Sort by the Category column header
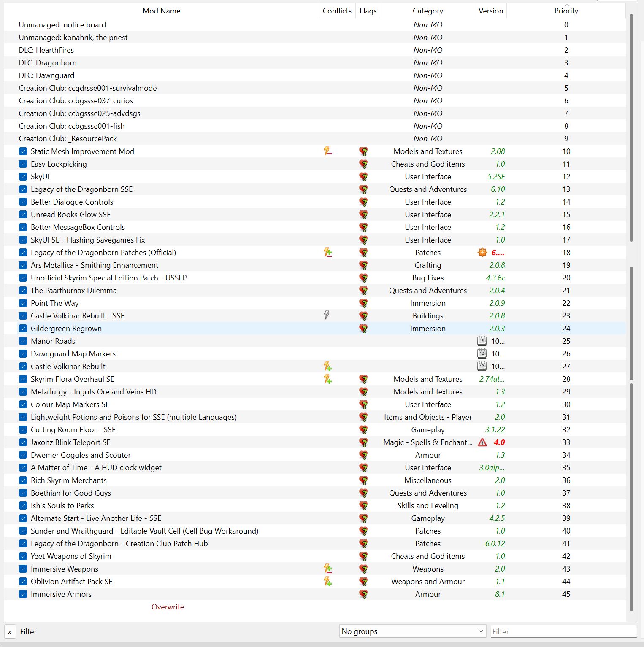644x647 pixels. 428,11
